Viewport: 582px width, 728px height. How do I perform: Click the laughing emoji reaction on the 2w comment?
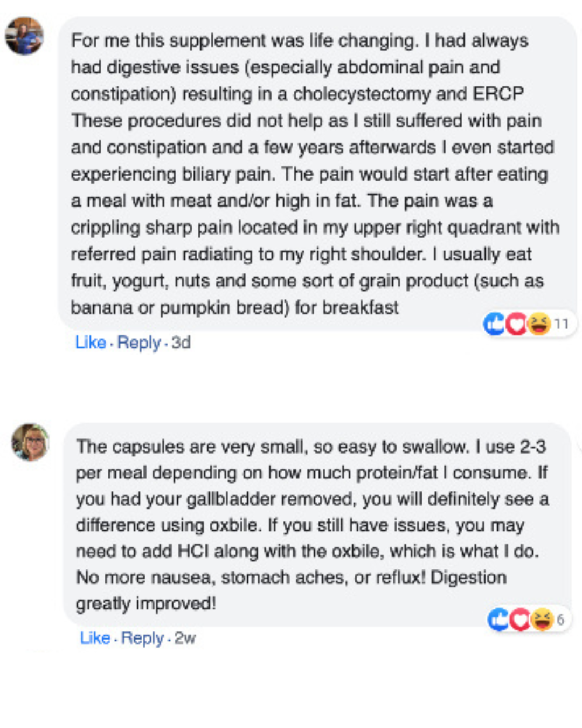[542, 620]
